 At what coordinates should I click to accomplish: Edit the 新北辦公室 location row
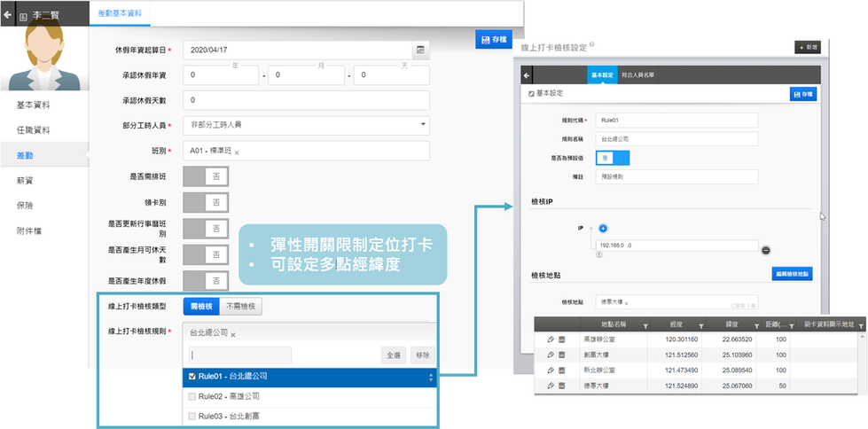point(551,370)
